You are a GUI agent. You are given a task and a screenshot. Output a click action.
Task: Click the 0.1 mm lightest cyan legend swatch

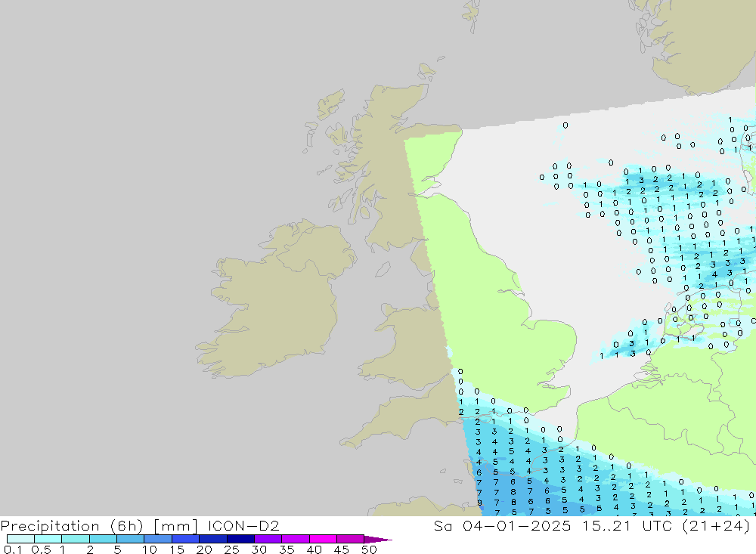point(20,539)
